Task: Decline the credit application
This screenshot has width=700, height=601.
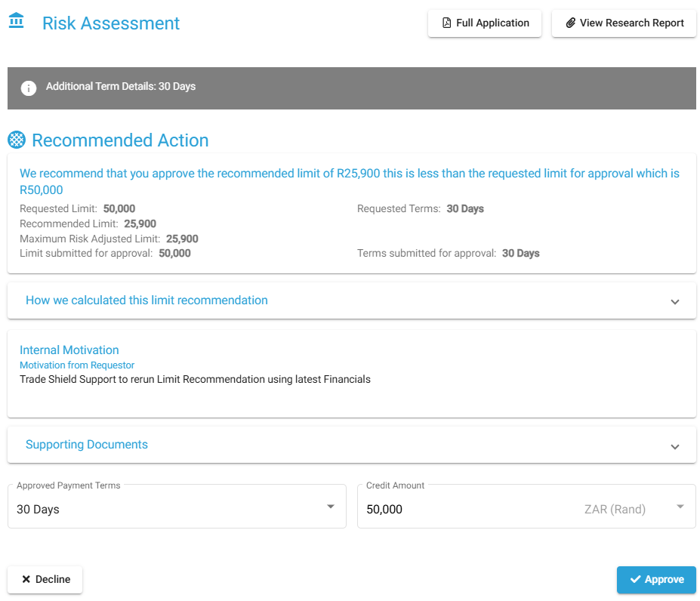Action: click(45, 579)
